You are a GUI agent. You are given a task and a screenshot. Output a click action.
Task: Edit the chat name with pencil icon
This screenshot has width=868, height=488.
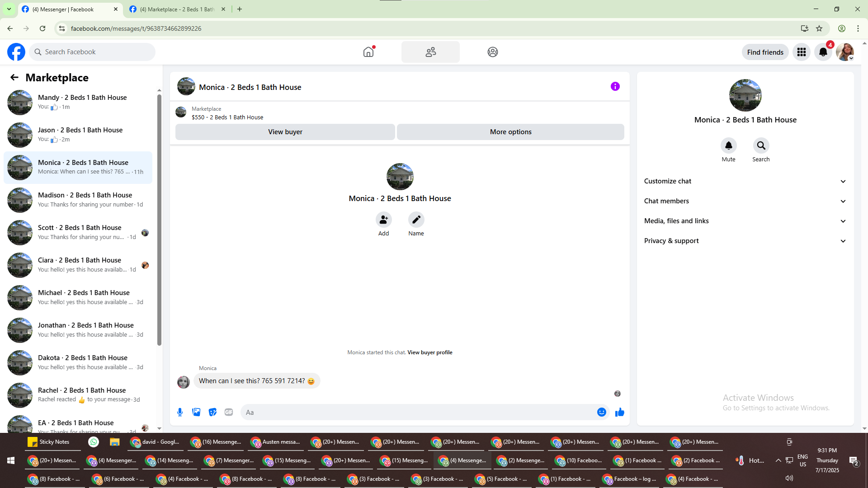pos(416,220)
